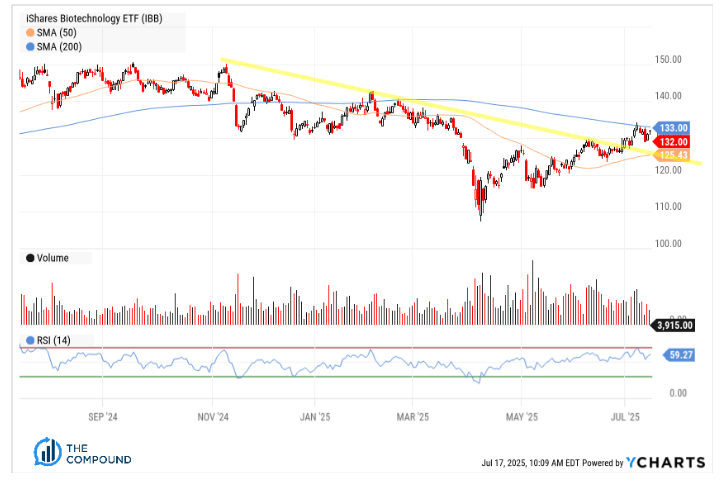
Task: Click the 110.00 y-axis label
Action: tap(668, 207)
